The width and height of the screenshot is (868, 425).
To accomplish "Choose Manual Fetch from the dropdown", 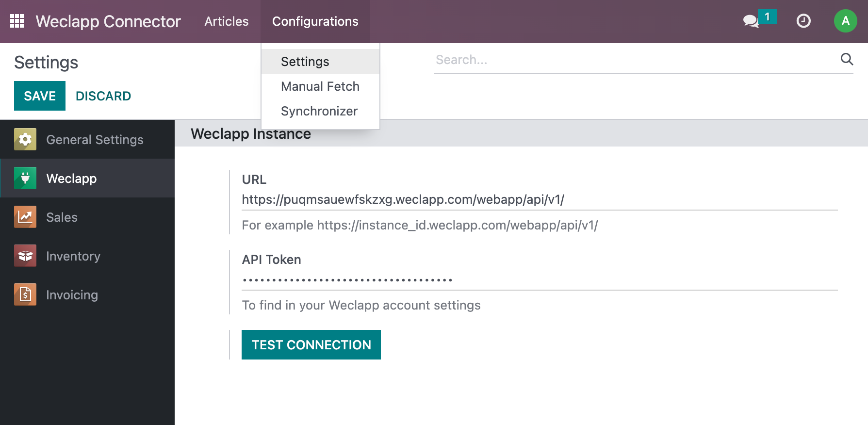I will click(x=320, y=86).
